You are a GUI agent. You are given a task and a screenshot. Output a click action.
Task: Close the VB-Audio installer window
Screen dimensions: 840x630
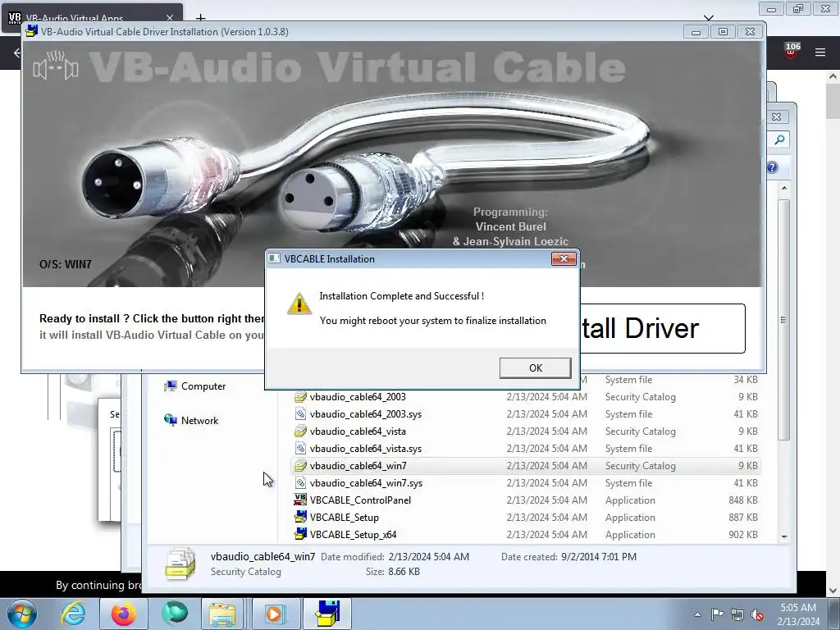click(x=750, y=32)
